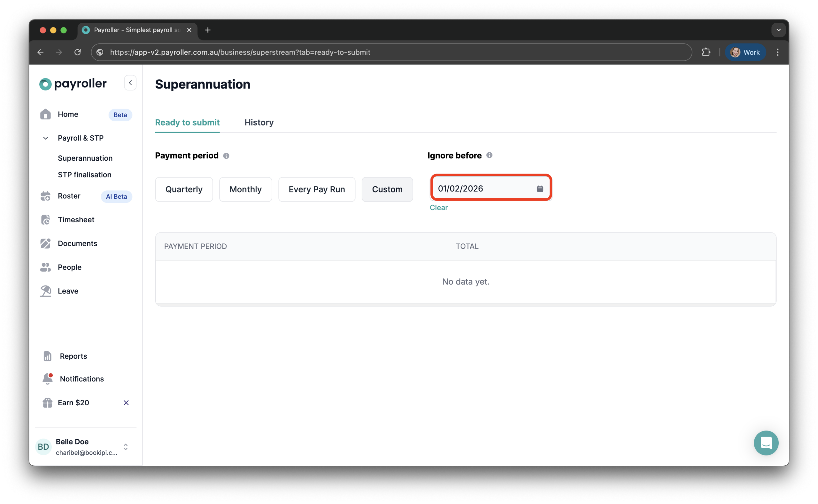The image size is (818, 504).
Task: Open Roster from the sidebar icon
Action: click(45, 196)
